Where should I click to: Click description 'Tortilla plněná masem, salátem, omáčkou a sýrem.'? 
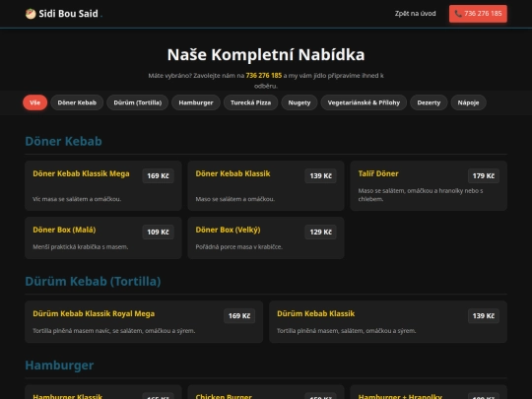pos(347,331)
